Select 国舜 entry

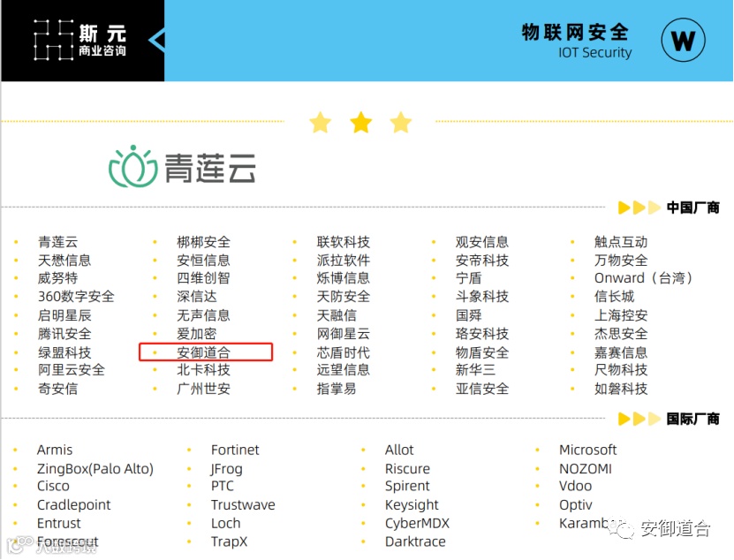(x=469, y=315)
